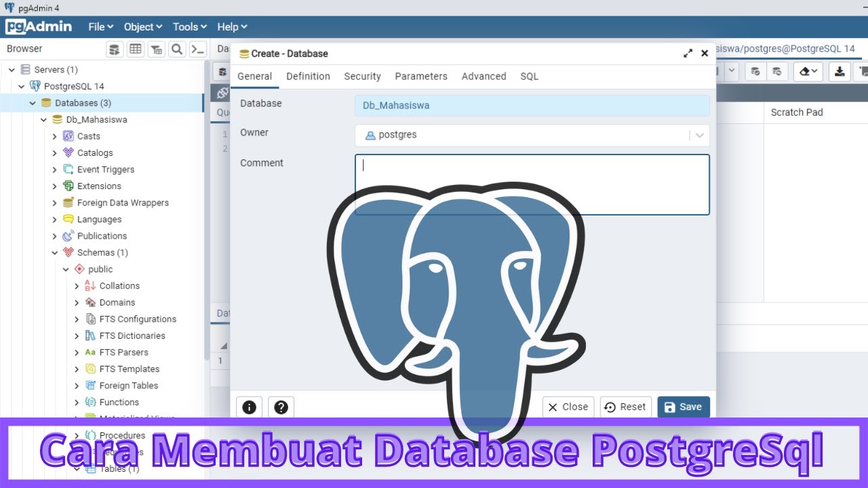The image size is (868, 488).
Task: Select the FTS Templates tree label
Action: tap(130, 369)
